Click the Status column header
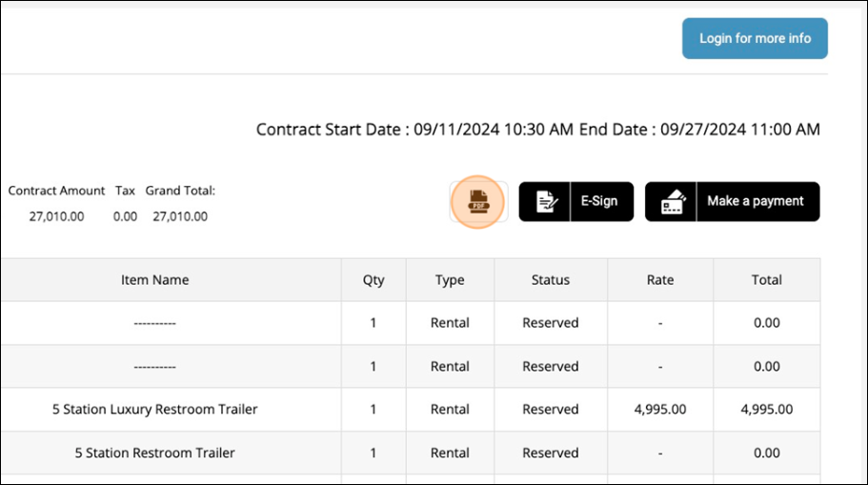 click(x=551, y=280)
